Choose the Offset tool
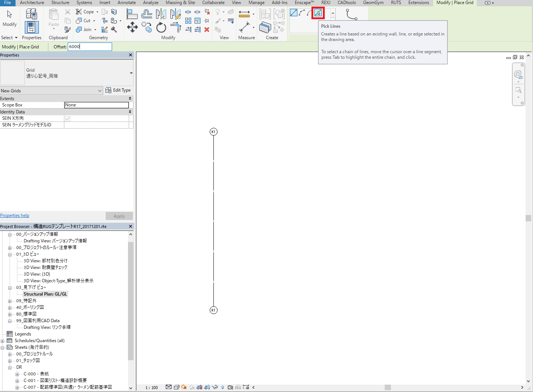The image size is (533, 392). point(146,14)
